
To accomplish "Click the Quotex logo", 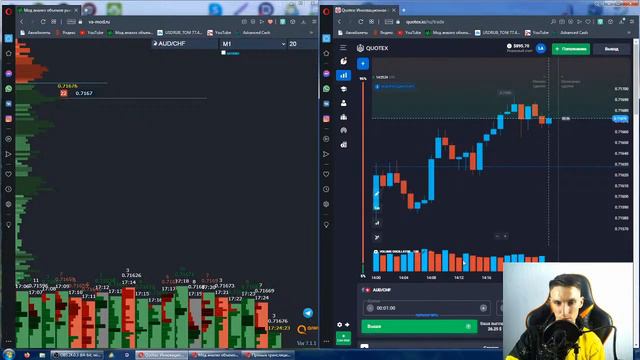I will (372, 48).
